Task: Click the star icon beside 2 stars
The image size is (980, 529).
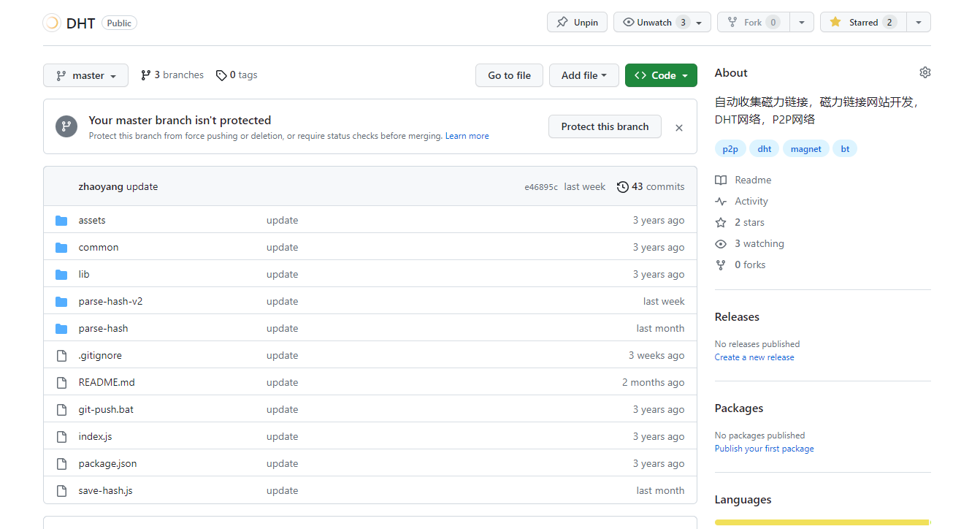Action: click(x=721, y=223)
